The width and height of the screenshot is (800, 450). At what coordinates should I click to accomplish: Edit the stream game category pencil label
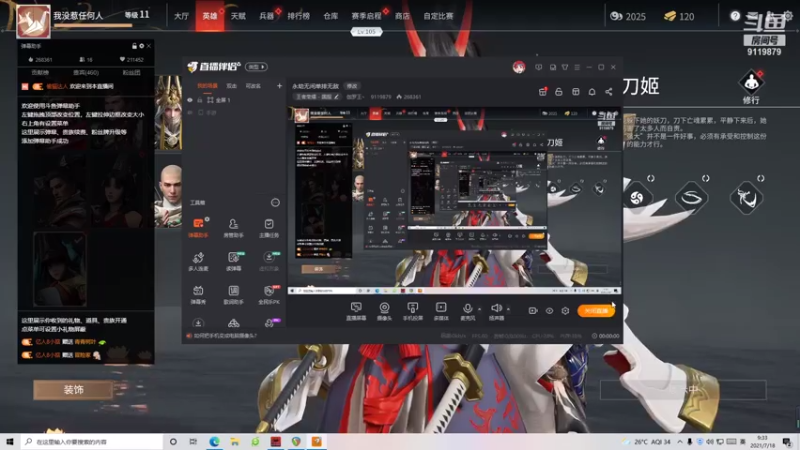[x=315, y=96]
